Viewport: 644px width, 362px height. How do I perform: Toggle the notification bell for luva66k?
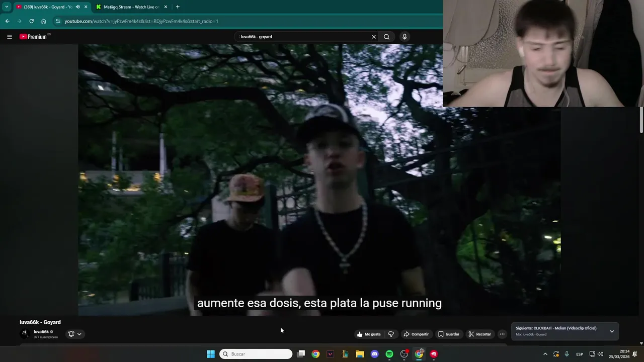click(x=71, y=334)
